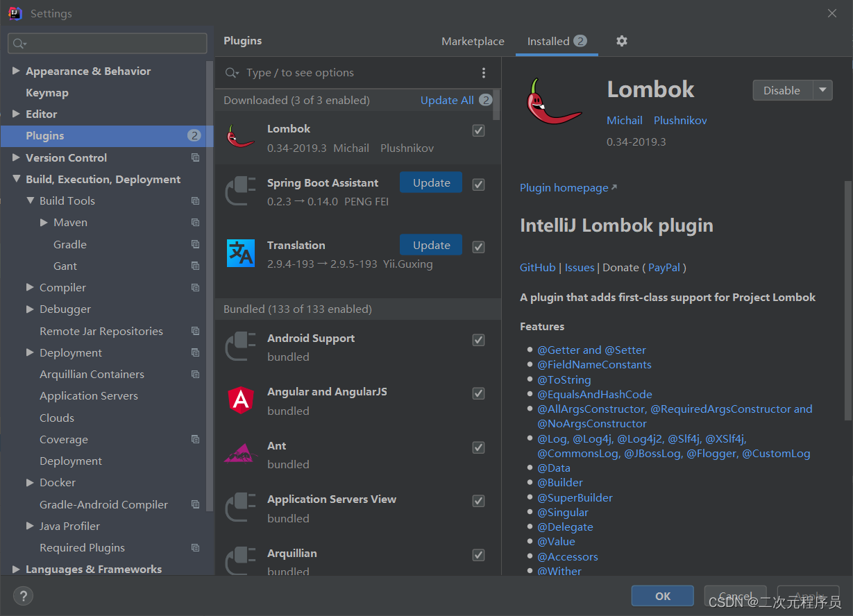Click the Angular and AngularJS logo icon
Screen dimensions: 853x616
click(241, 400)
